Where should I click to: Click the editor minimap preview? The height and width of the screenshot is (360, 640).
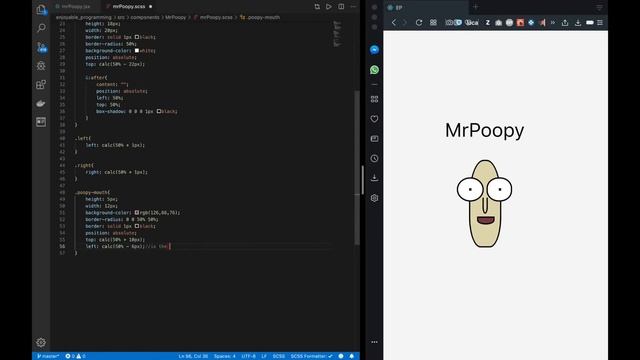[x=337, y=33]
